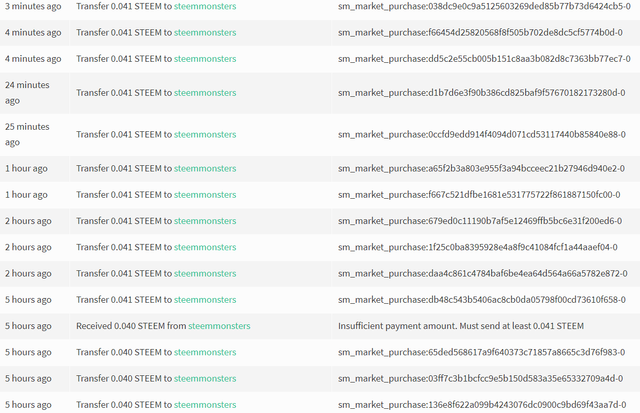Click the '24 minutes ago' timestamp
The height and width of the screenshot is (413, 640).
pyautogui.click(x=27, y=93)
